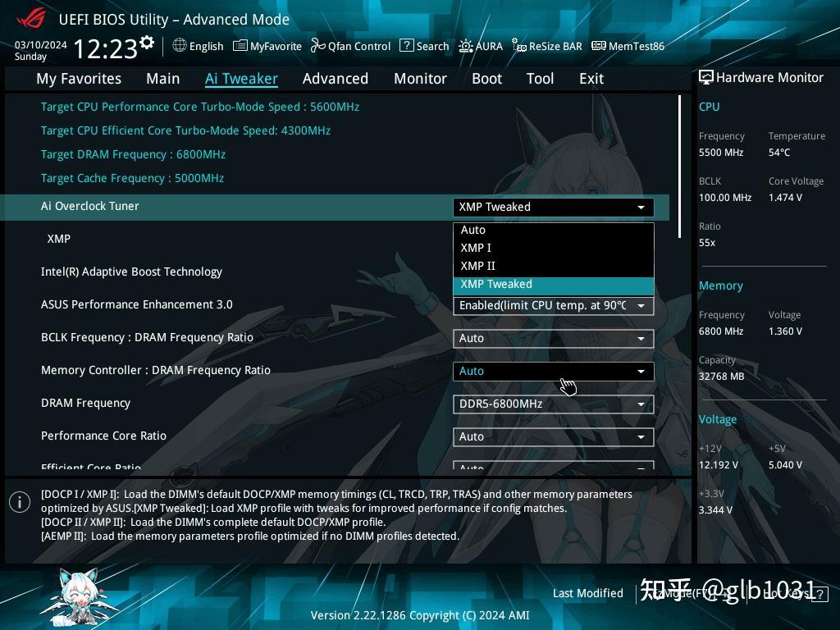This screenshot has height=630, width=840.
Task: Click the ROG logo icon
Action: tap(31, 19)
